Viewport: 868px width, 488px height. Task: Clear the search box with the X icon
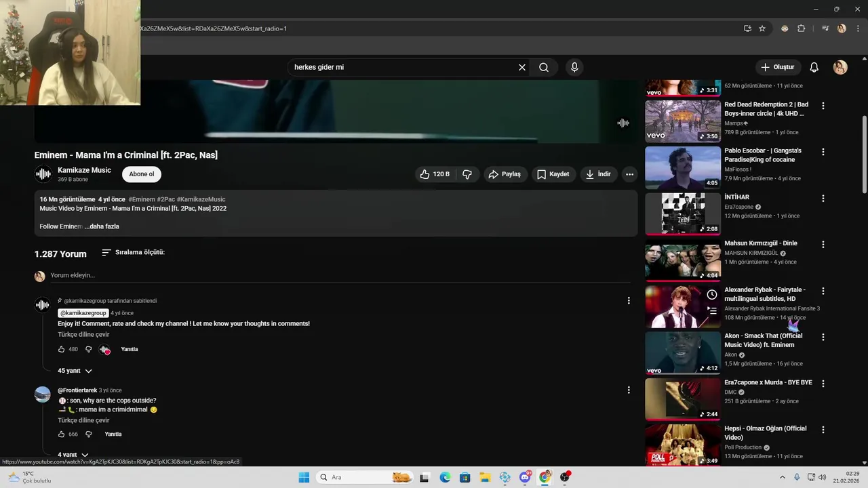point(522,67)
